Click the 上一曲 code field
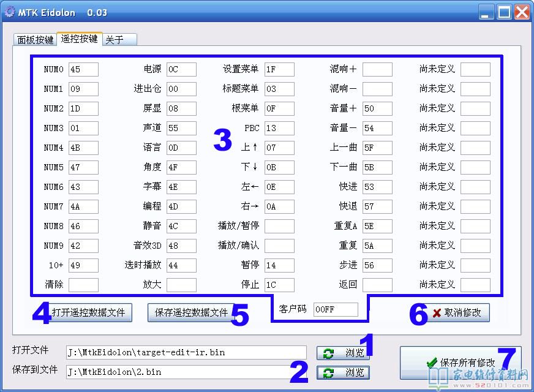Image resolution: width=534 pixels, height=392 pixels. point(378,148)
